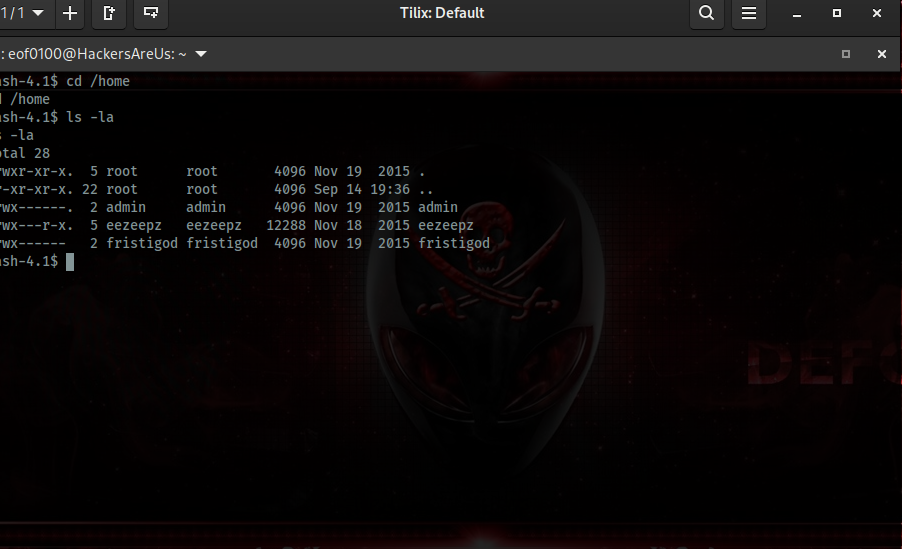The image size is (902, 549).
Task: Minimize the Tilix window
Action: (797, 14)
